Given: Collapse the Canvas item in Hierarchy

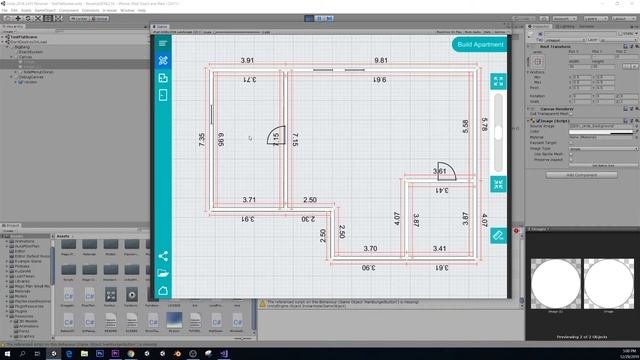Looking at the screenshot, I should pos(11,57).
